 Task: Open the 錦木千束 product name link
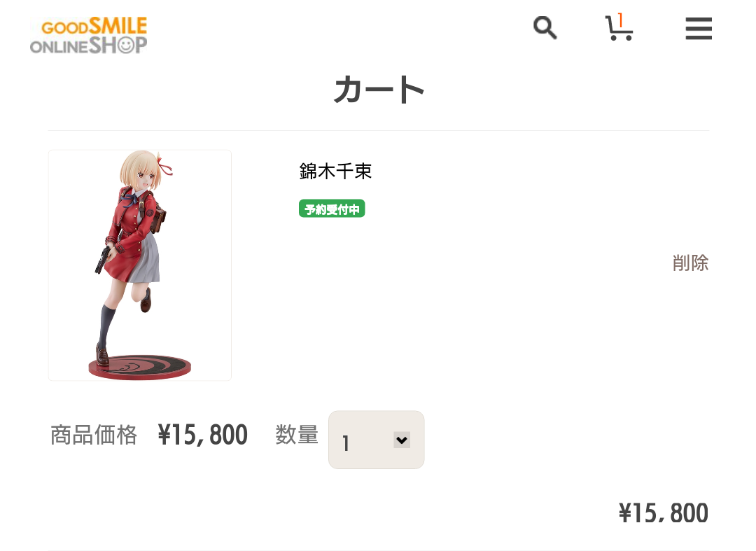point(335,172)
